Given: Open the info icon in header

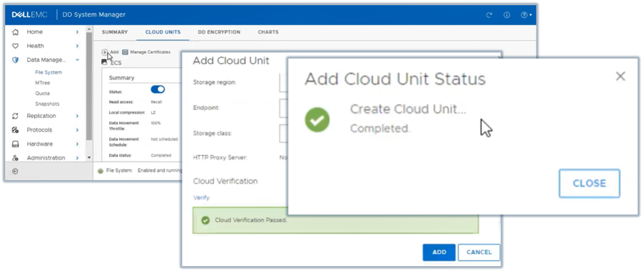Looking at the screenshot, I should click(507, 15).
